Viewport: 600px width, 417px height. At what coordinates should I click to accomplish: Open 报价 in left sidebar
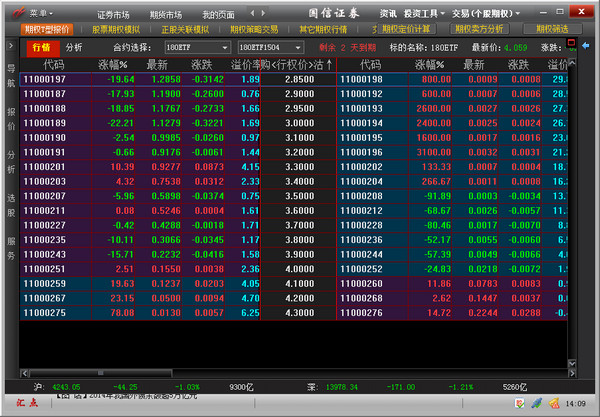(11, 119)
